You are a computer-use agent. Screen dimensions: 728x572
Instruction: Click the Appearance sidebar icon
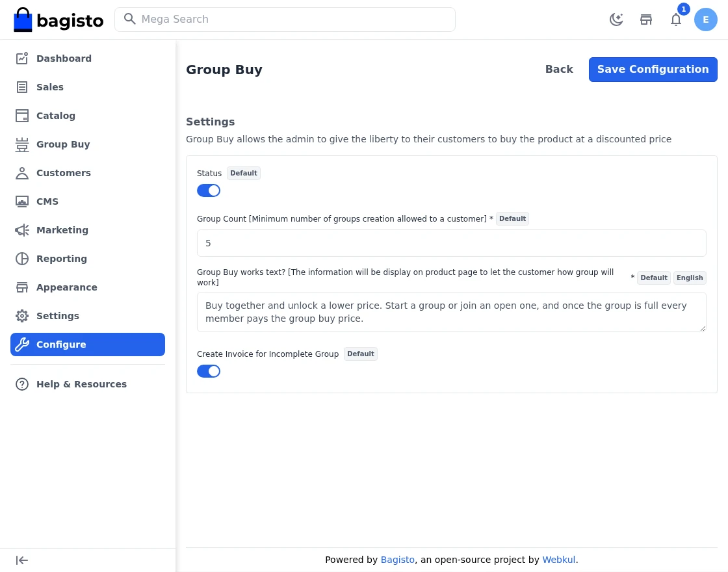pyautogui.click(x=22, y=287)
